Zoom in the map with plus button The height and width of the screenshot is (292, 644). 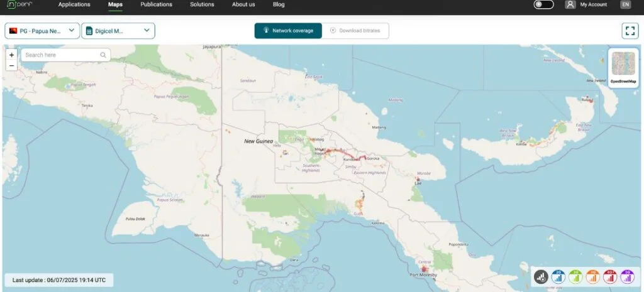[11, 55]
